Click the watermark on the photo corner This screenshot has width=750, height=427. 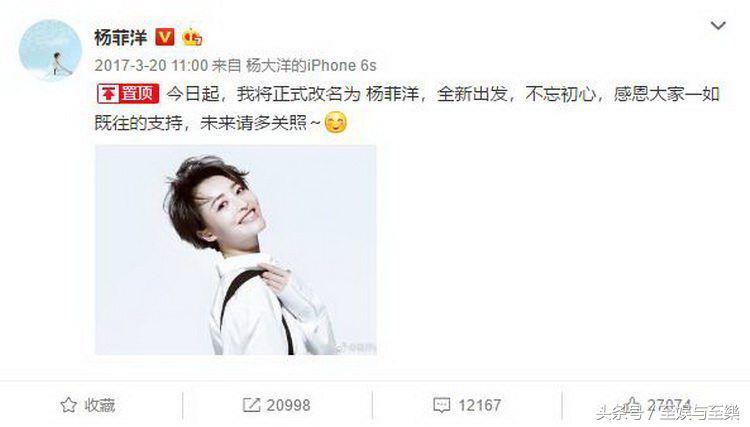tap(356, 347)
